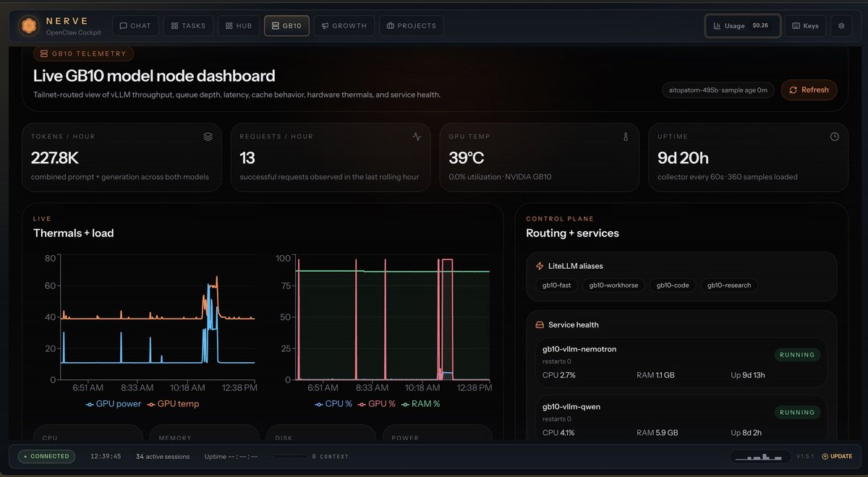Click the Nerve orange logo icon
Viewport: 868px width, 477px height.
coord(27,26)
